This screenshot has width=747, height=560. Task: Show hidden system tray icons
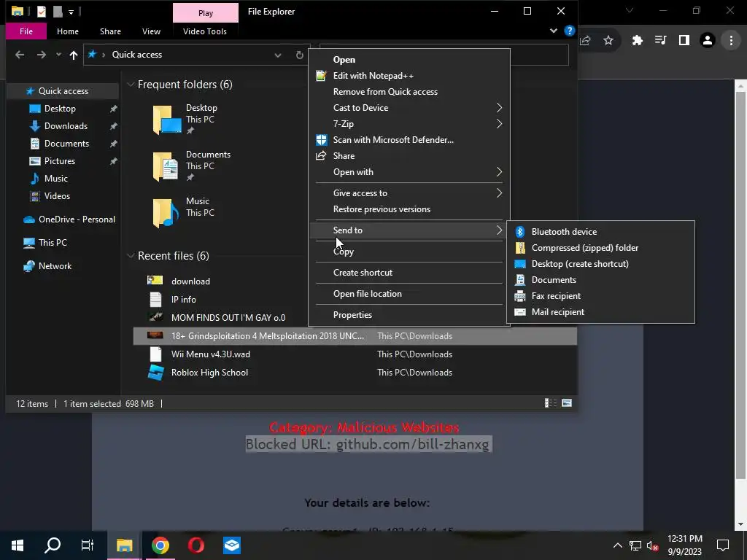tap(617, 545)
